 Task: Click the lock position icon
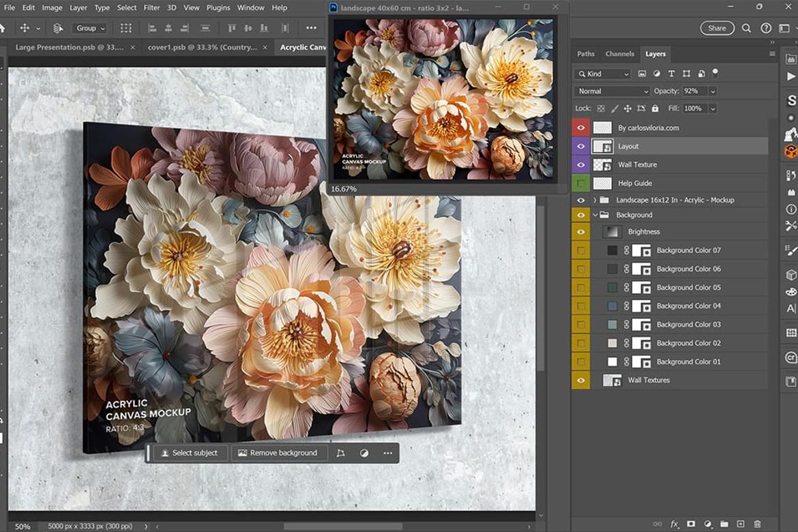click(x=627, y=108)
